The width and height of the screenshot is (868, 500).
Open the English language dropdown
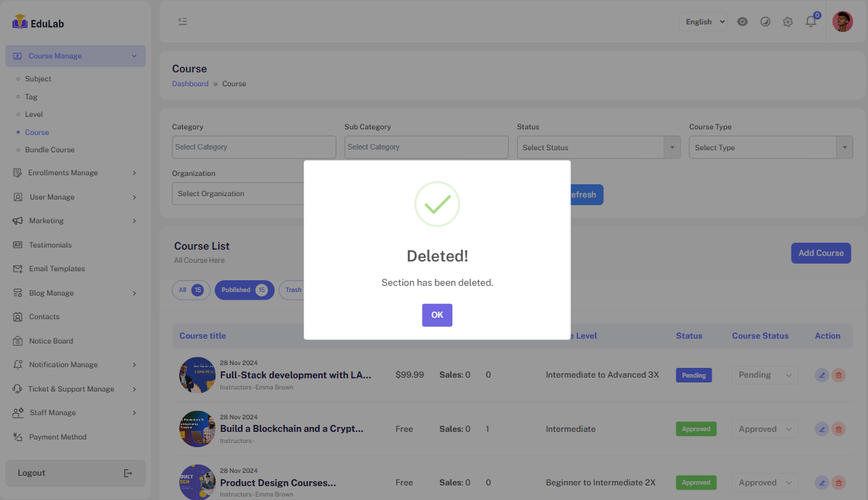tap(703, 22)
